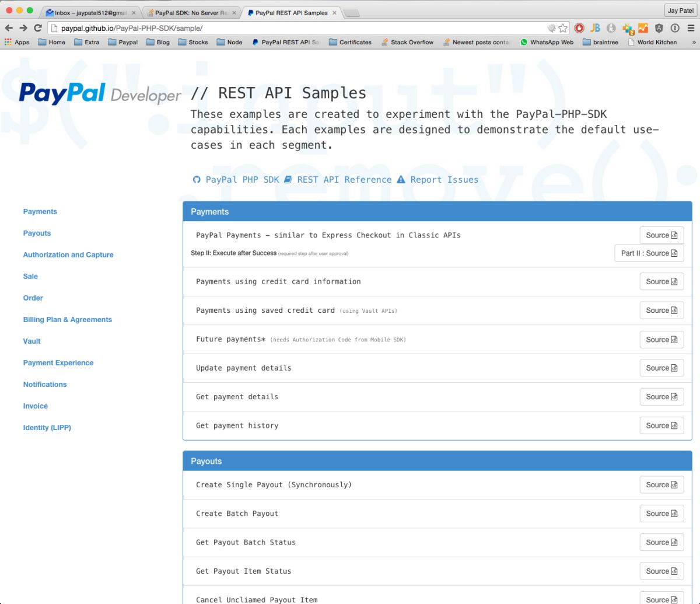Viewport: 700px width, 604px height.
Task: Reload the page with the refresh icon
Action: click(x=38, y=28)
